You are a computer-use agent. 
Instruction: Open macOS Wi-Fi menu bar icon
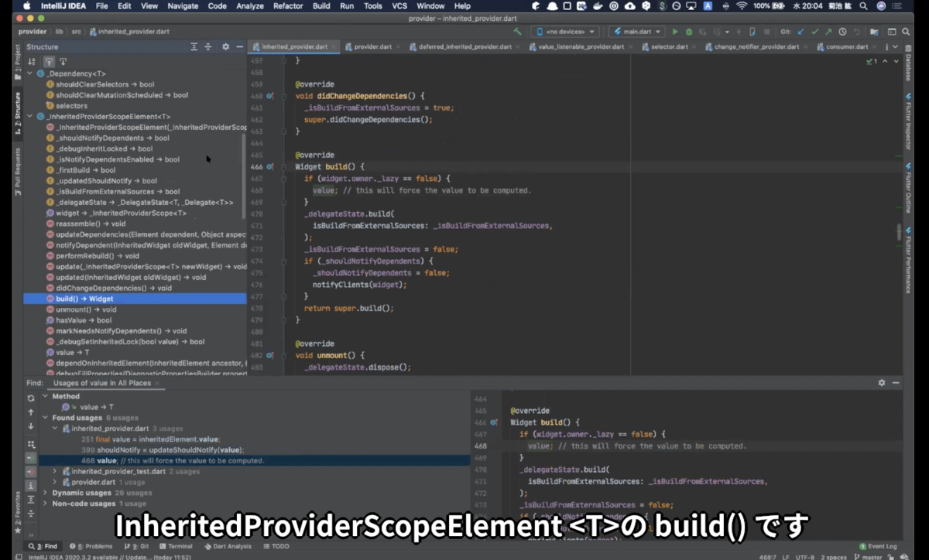tap(742, 5)
